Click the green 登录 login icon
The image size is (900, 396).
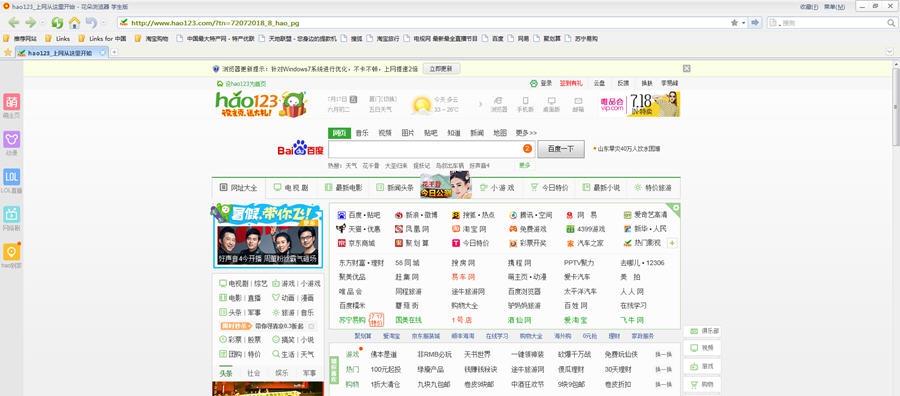click(534, 83)
